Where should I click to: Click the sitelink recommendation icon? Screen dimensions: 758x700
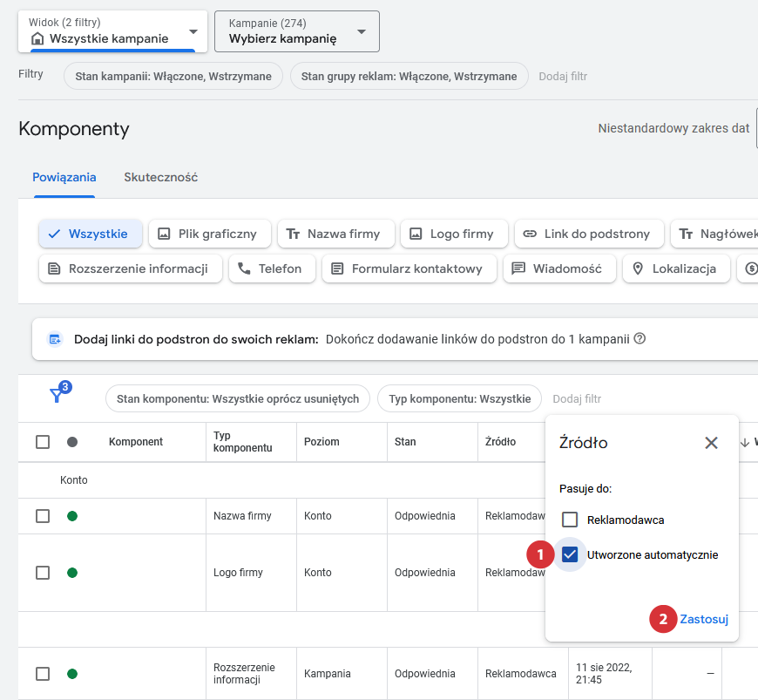55,339
